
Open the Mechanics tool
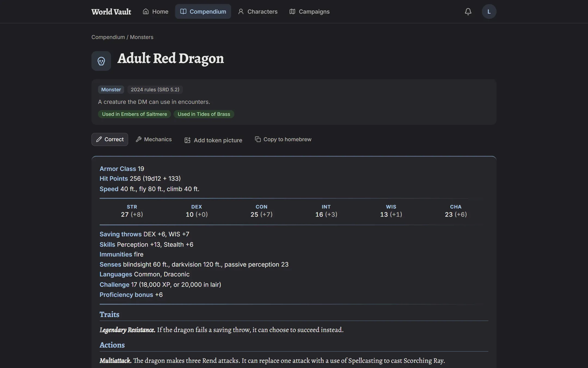[x=154, y=139]
